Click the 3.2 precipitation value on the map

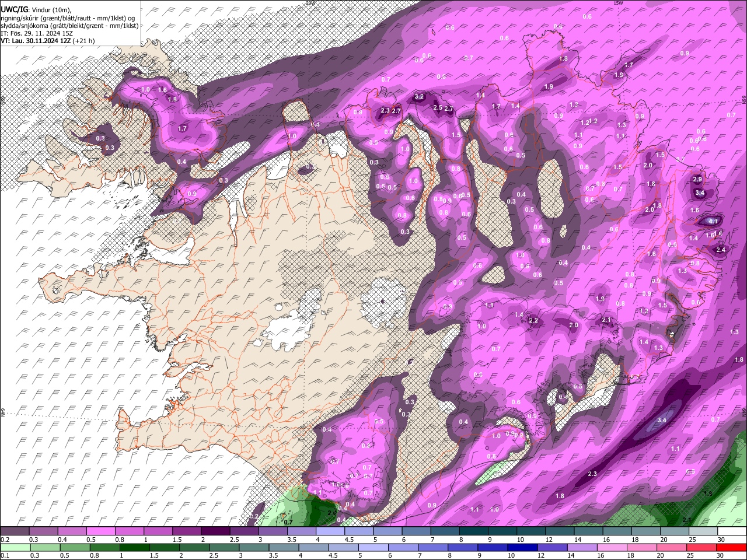(x=419, y=96)
